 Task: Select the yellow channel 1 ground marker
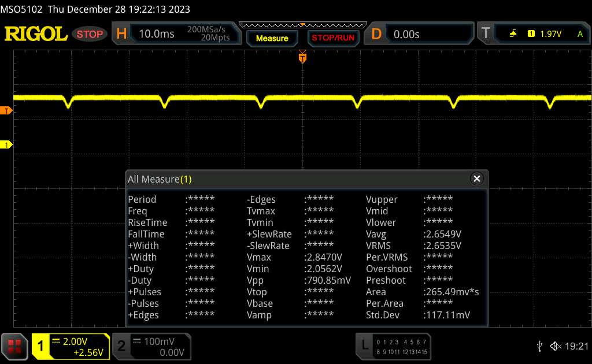point(6,144)
